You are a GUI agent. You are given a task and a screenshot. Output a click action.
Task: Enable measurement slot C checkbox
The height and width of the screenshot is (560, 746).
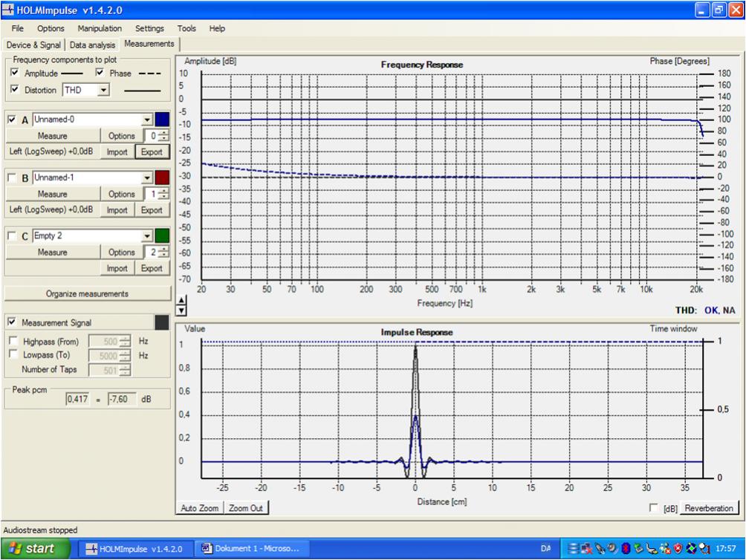pos(12,235)
